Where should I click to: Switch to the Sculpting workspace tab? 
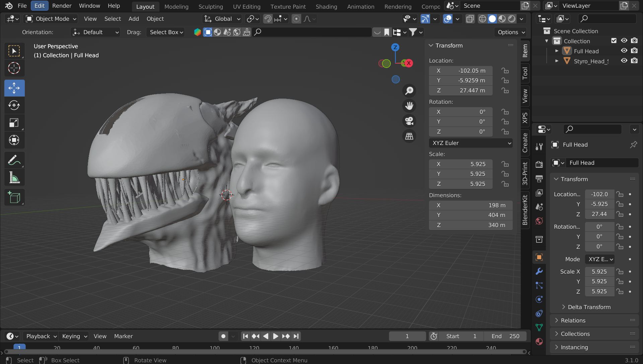point(211,6)
